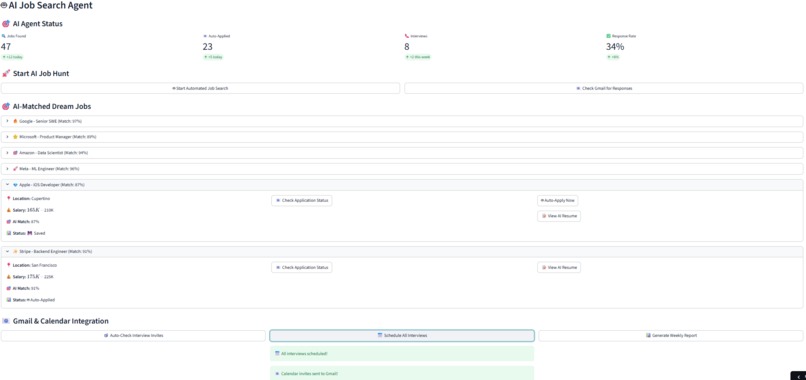
Task: Generate Weekly Report
Action: pyautogui.click(x=671, y=335)
